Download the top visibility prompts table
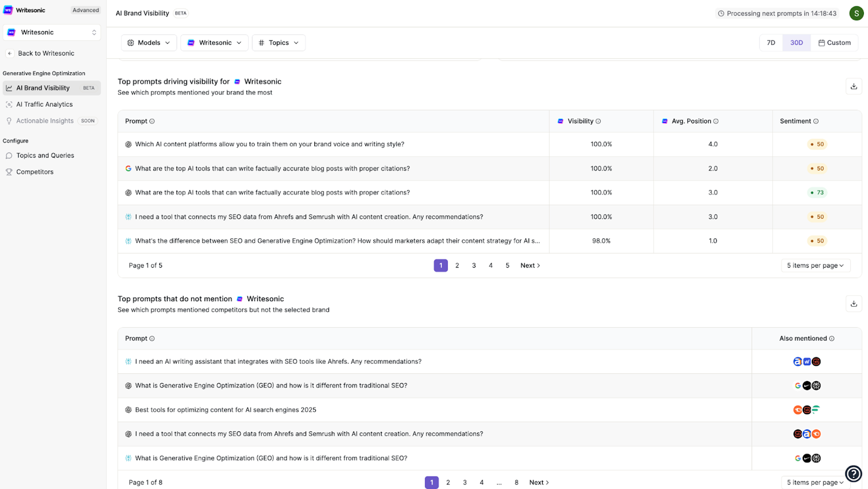Image resolution: width=868 pixels, height=489 pixels. (854, 86)
